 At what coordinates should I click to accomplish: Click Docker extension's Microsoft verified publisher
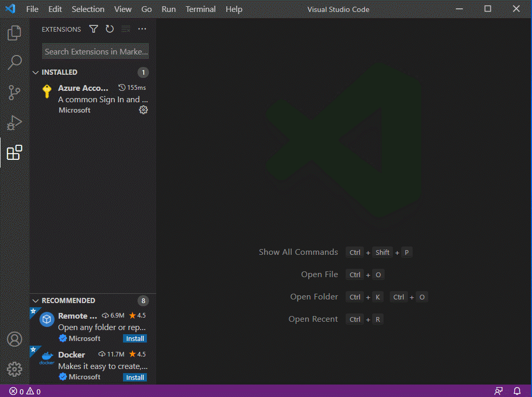pyautogui.click(x=79, y=377)
